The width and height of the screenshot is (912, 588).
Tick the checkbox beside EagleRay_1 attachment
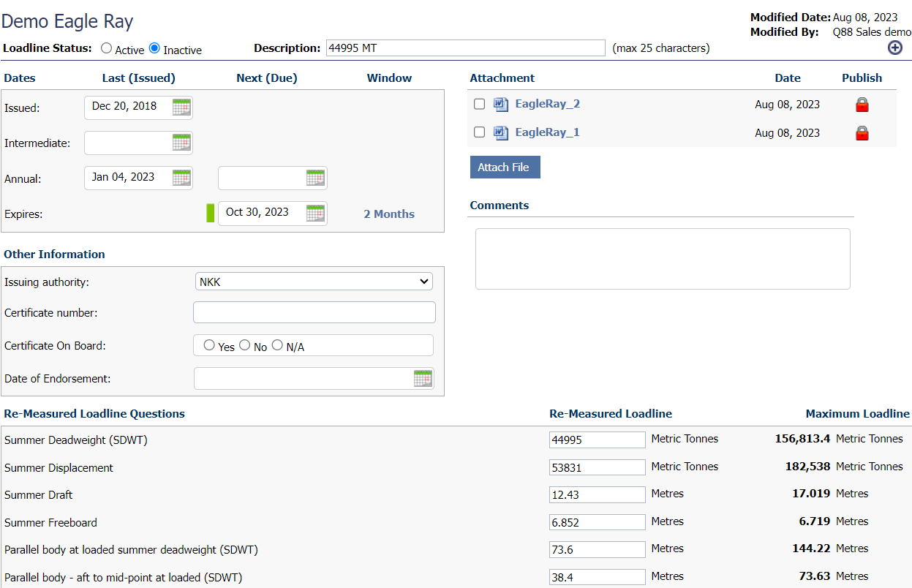click(479, 132)
